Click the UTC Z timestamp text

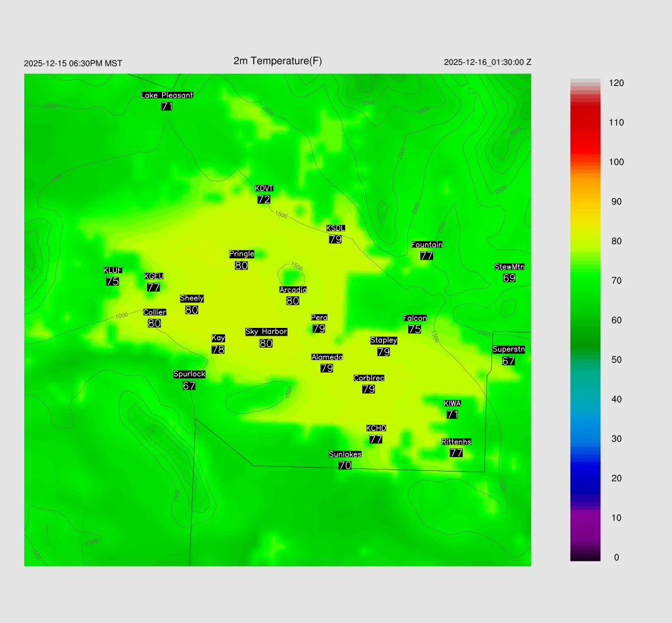click(487, 62)
